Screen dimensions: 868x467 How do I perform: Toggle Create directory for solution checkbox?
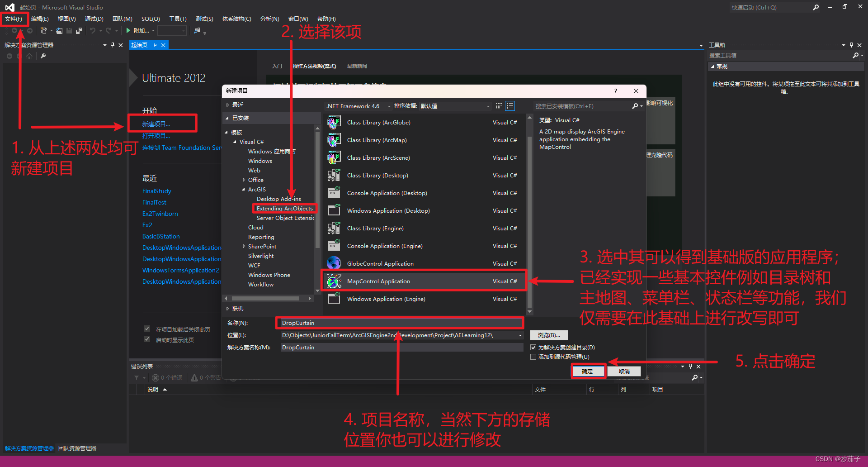pyautogui.click(x=533, y=348)
